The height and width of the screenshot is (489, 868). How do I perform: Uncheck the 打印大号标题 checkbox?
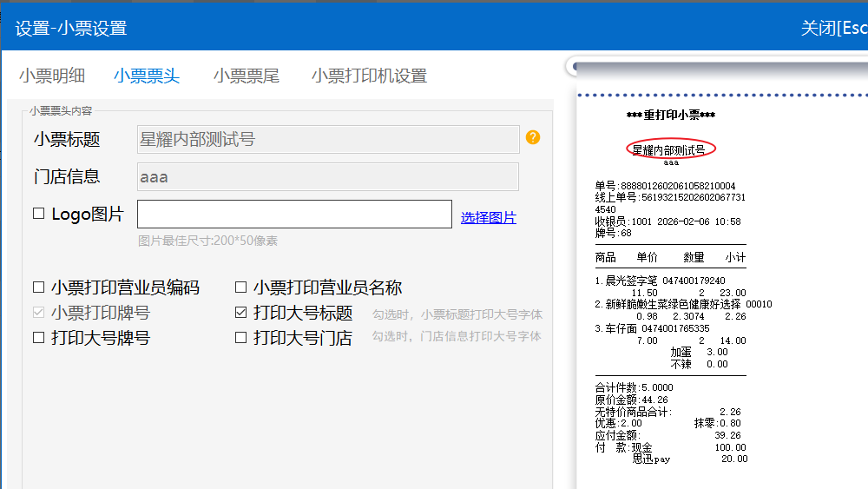[x=241, y=313]
